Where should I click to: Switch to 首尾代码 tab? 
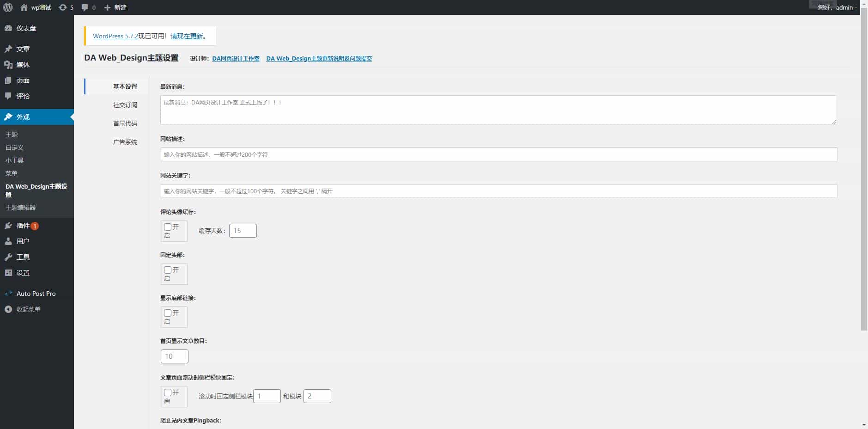coord(125,123)
